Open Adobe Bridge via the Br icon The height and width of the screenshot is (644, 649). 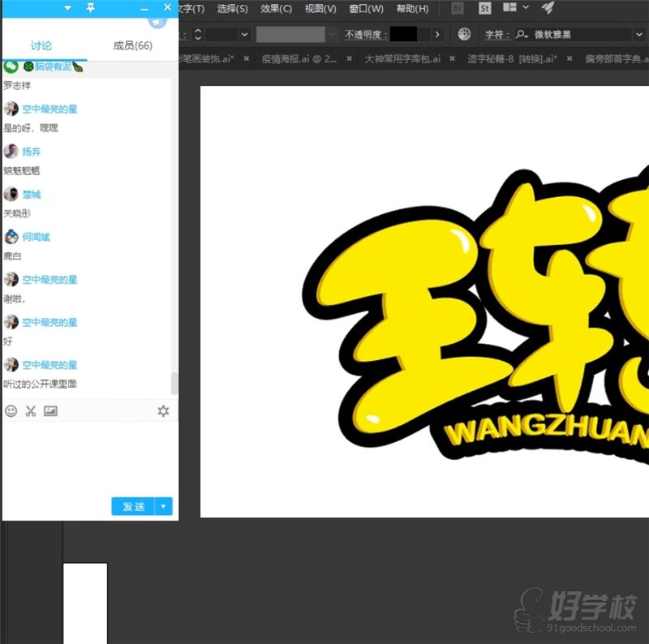456,9
